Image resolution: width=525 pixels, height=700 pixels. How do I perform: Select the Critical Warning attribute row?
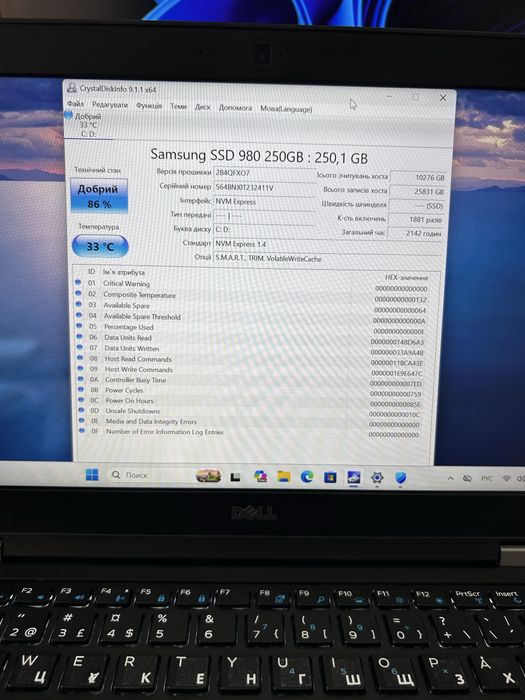tap(254, 284)
